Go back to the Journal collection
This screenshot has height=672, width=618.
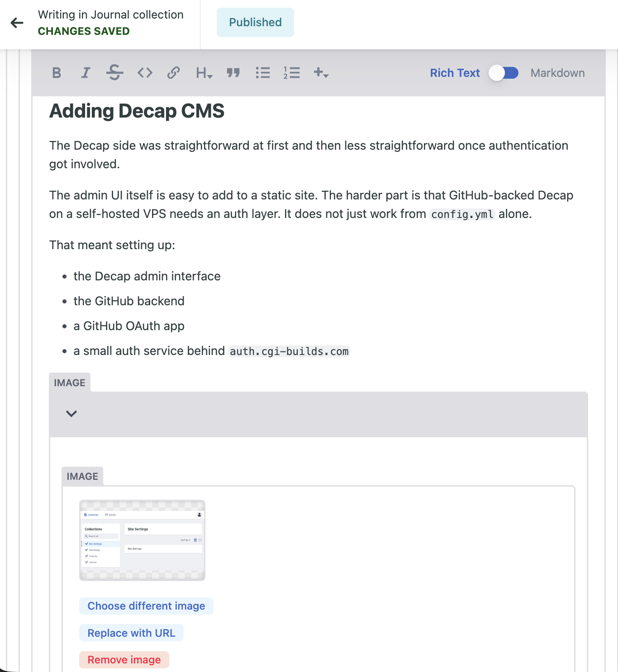(17, 23)
